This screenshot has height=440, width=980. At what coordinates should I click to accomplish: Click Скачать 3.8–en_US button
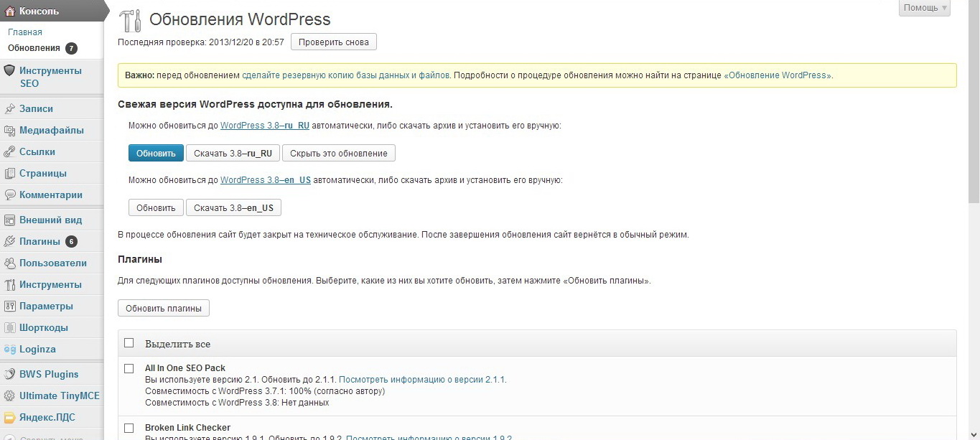[233, 207]
